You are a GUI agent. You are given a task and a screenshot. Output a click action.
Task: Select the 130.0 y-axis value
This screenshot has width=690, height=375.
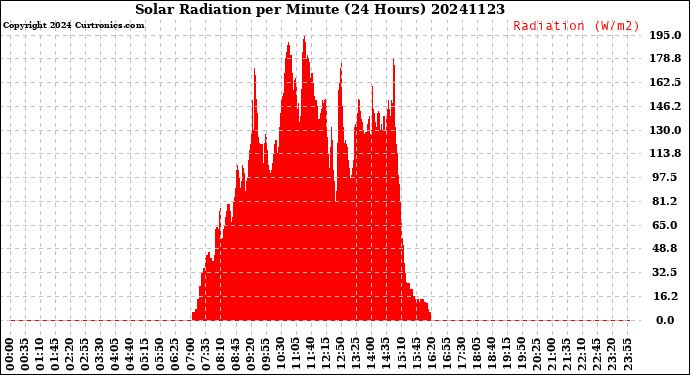(x=665, y=130)
